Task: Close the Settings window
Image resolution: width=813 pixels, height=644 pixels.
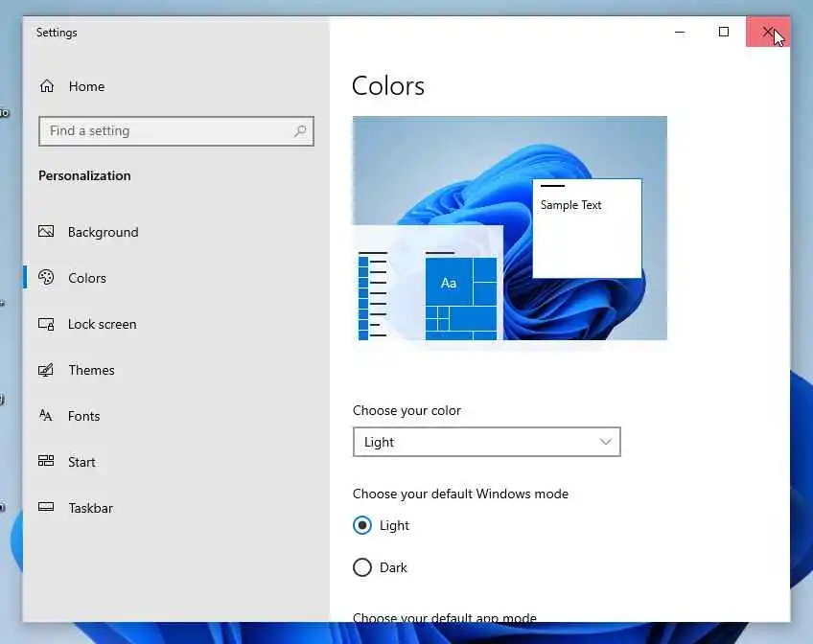Action: (x=768, y=33)
